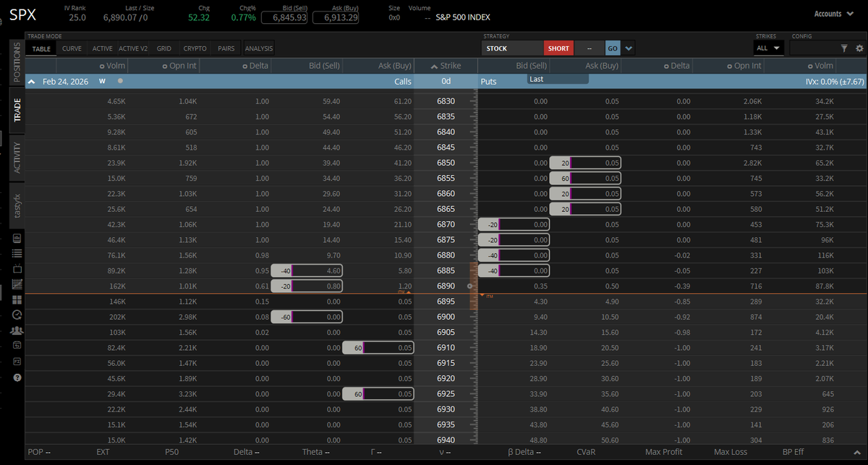The width and height of the screenshot is (868, 465).
Task: Click the strike ruler price marker near 6890
Action: [x=471, y=286]
